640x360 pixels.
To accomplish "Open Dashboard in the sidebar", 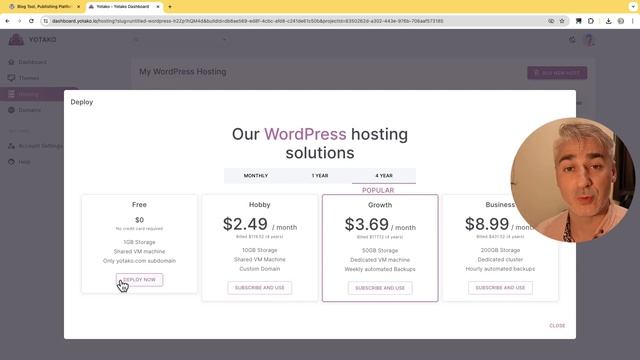I will point(32,62).
